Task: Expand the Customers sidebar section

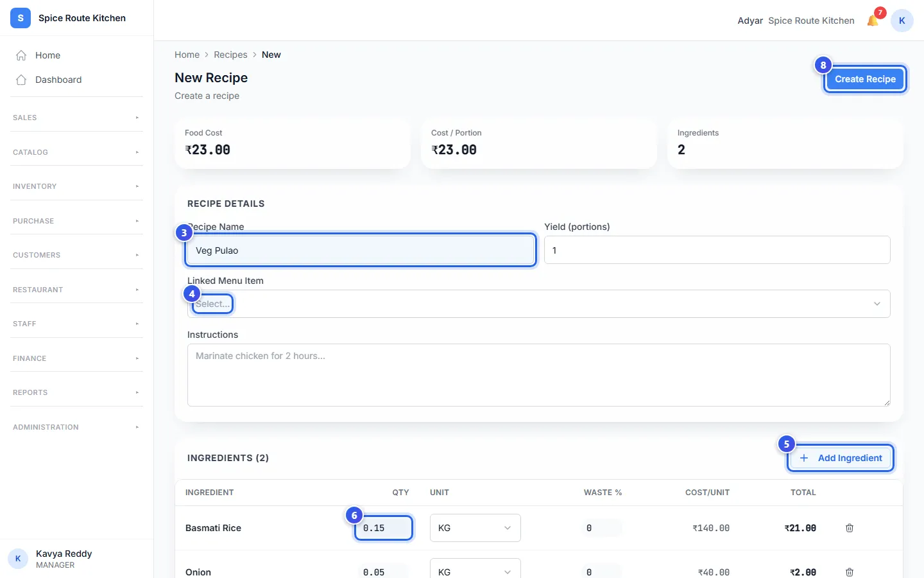Action: [x=76, y=255]
